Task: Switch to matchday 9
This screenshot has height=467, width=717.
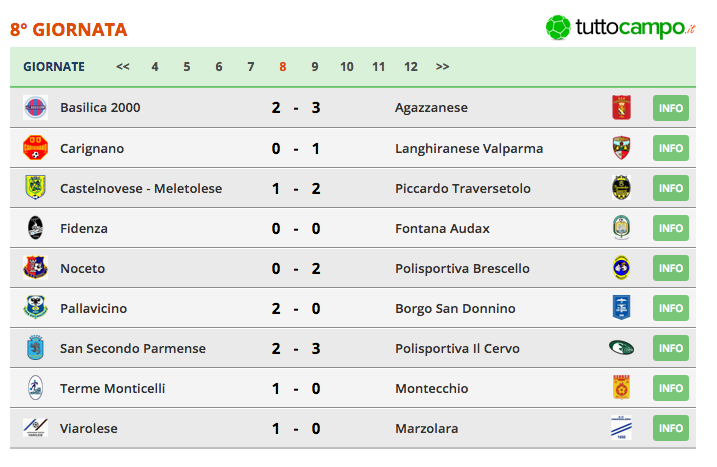Action: tap(315, 67)
